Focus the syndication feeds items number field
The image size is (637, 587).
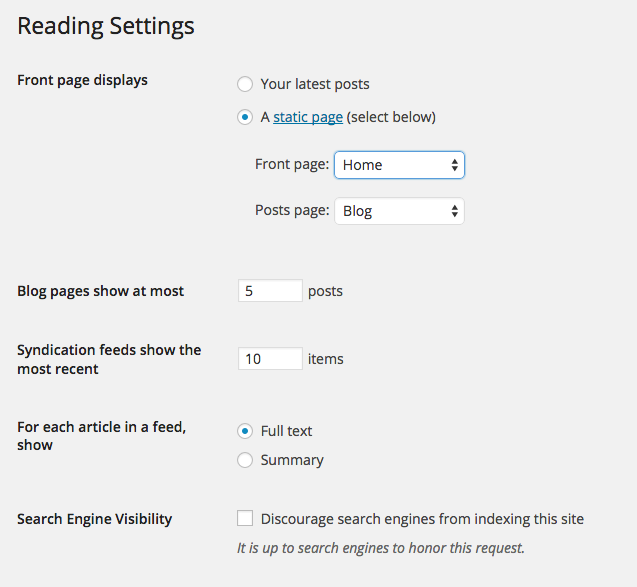[x=270, y=358]
